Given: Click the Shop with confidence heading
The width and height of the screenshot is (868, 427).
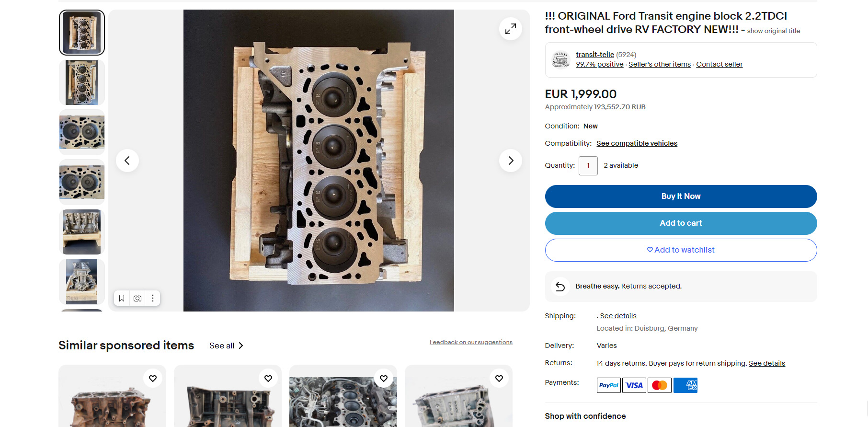Looking at the screenshot, I should (585, 416).
